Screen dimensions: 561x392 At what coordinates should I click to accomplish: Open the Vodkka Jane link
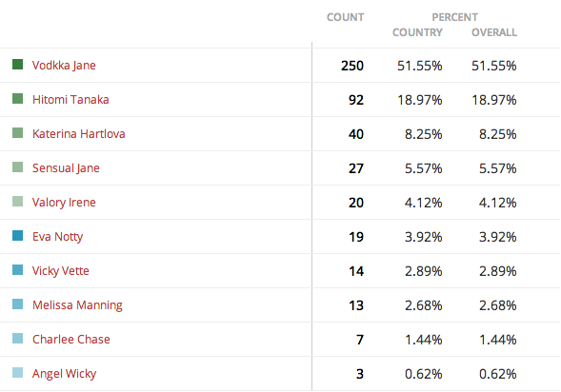pyautogui.click(x=64, y=66)
